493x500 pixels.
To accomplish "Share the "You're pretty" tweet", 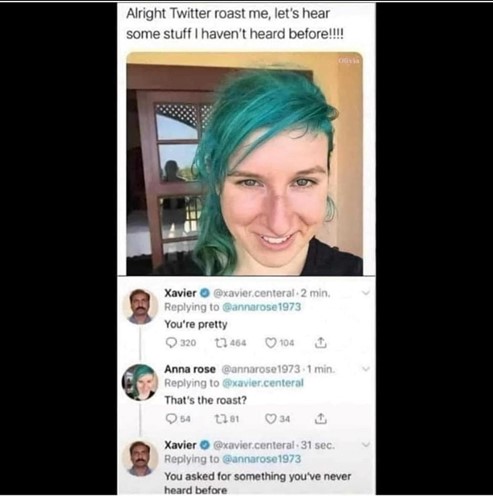I will click(x=321, y=342).
